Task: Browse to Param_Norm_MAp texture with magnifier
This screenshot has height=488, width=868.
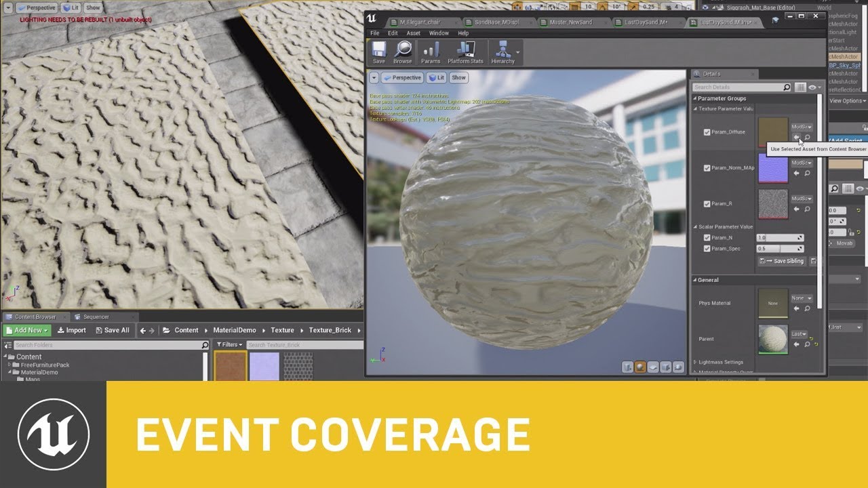Action: click(x=807, y=174)
